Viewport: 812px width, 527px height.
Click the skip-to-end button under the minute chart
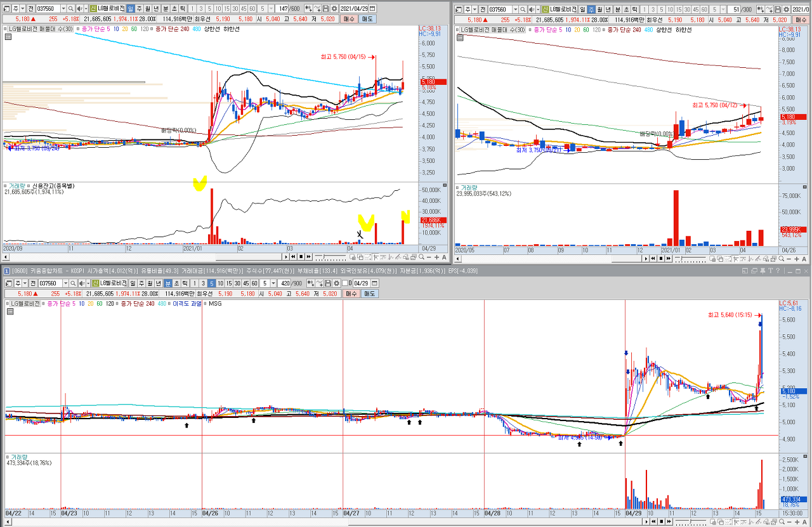point(669,521)
